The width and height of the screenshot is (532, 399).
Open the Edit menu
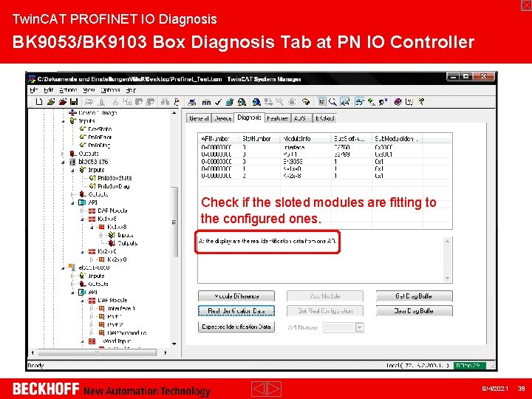point(49,90)
